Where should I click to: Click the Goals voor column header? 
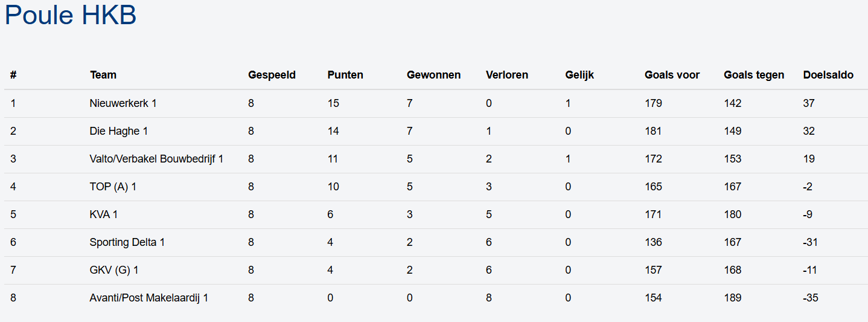tap(672, 75)
